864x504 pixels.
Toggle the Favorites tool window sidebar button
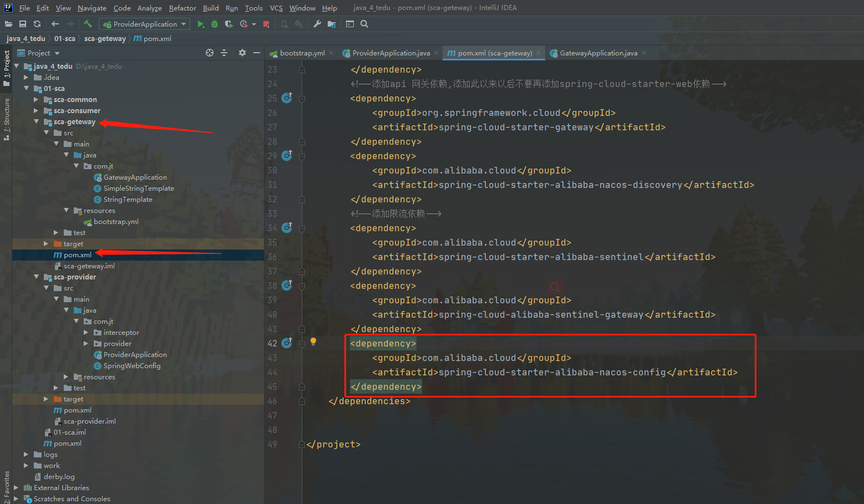pos(7,487)
